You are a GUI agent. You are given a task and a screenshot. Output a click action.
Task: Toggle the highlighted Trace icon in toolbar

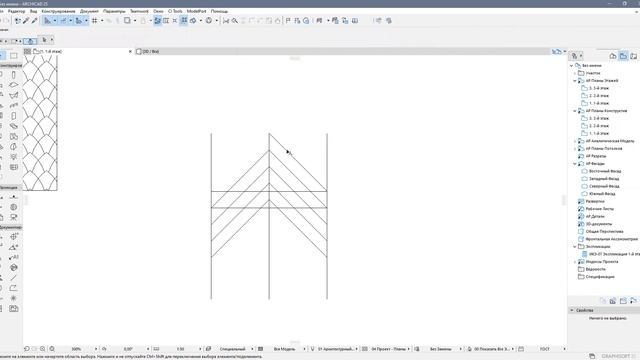[x=157, y=20]
